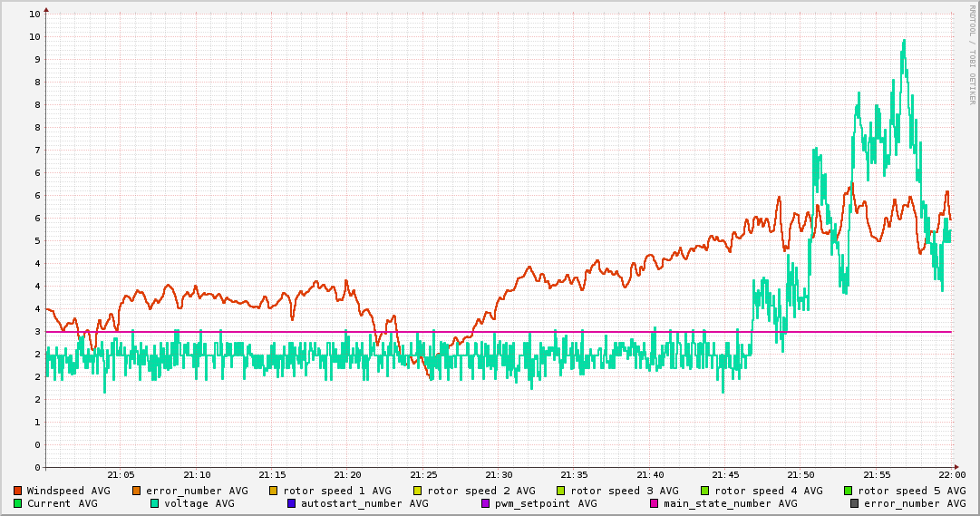Select the blue autostart_number AVG swatch
Image resolution: width=980 pixels, height=516 pixels.
point(292,503)
